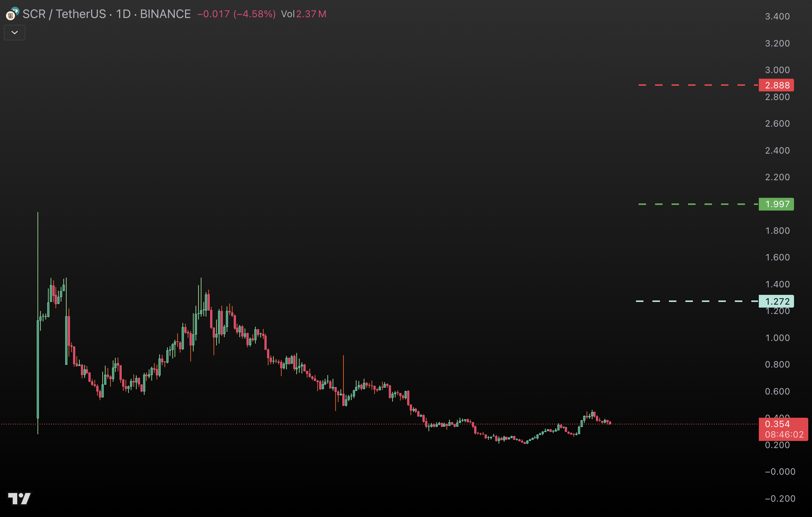This screenshot has width=812, height=517.
Task: Click the 1.000 price axis label
Action: (777, 338)
